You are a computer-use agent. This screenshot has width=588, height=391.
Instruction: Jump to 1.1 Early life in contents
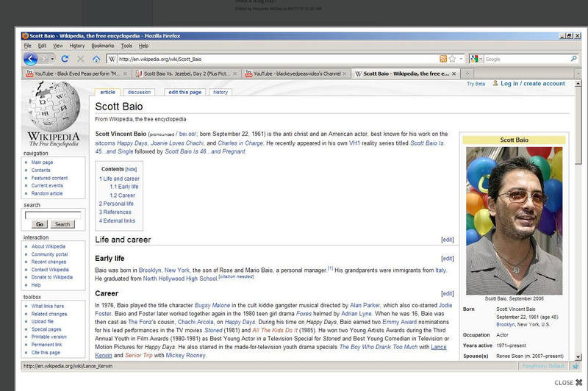click(123, 187)
